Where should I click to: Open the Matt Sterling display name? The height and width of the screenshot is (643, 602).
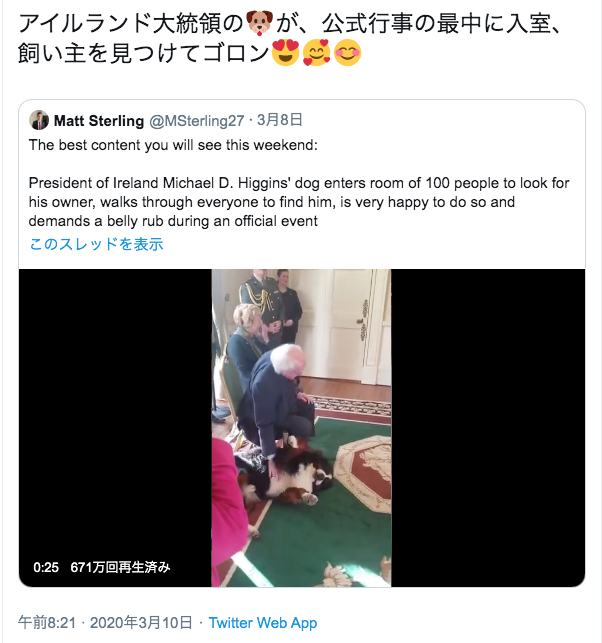[99, 121]
